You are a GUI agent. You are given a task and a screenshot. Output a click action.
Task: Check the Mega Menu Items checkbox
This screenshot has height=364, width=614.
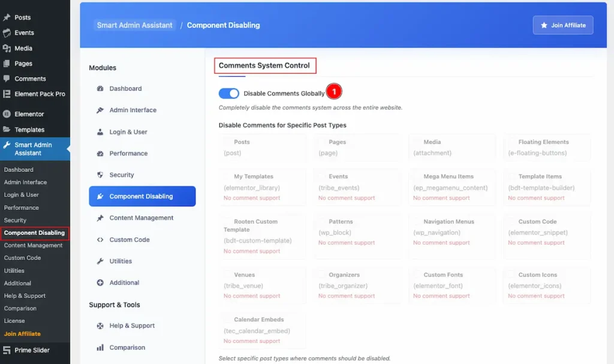point(417,176)
